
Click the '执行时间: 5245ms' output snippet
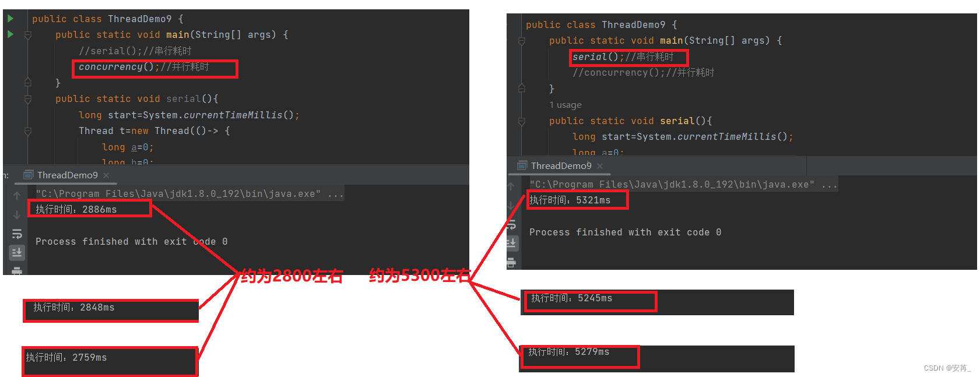point(572,298)
